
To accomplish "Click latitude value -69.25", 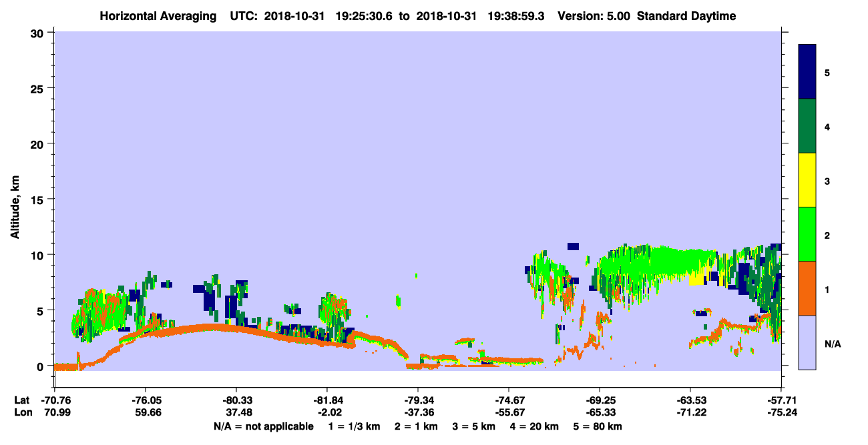I will [600, 400].
